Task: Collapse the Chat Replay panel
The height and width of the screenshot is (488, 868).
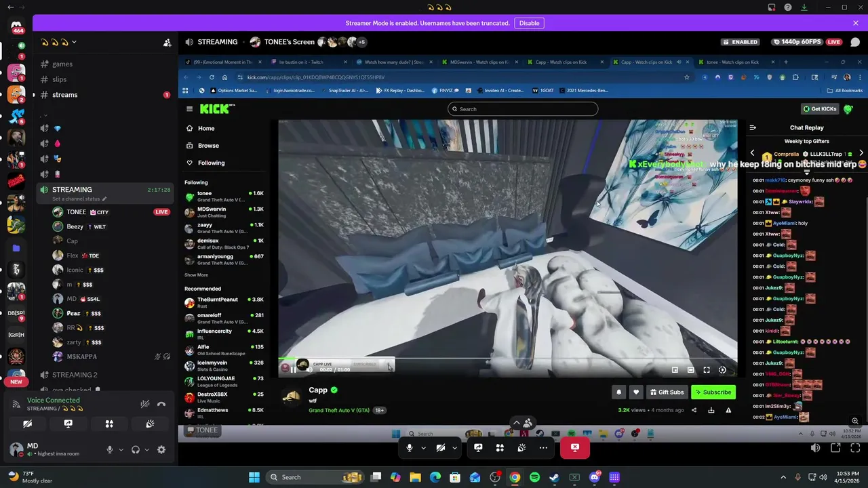Action: click(752, 127)
